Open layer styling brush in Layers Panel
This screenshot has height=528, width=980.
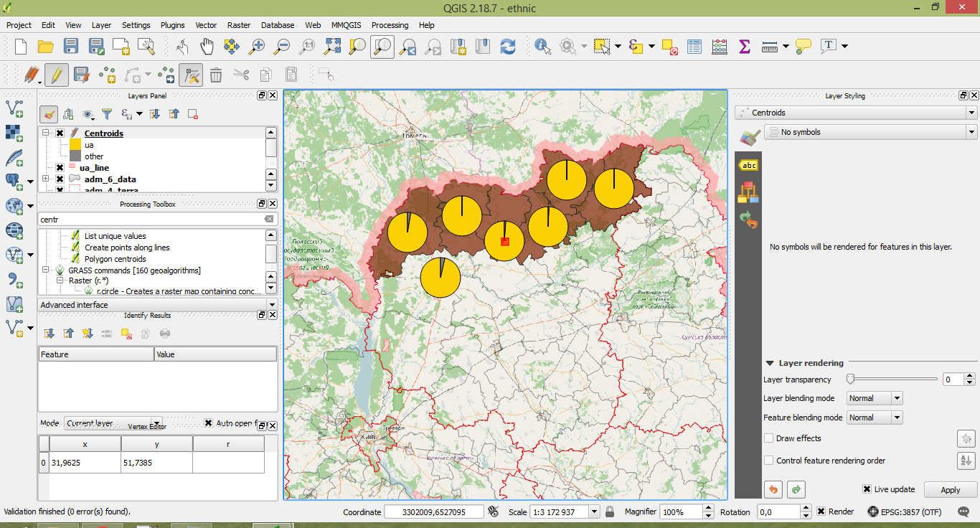pos(50,113)
